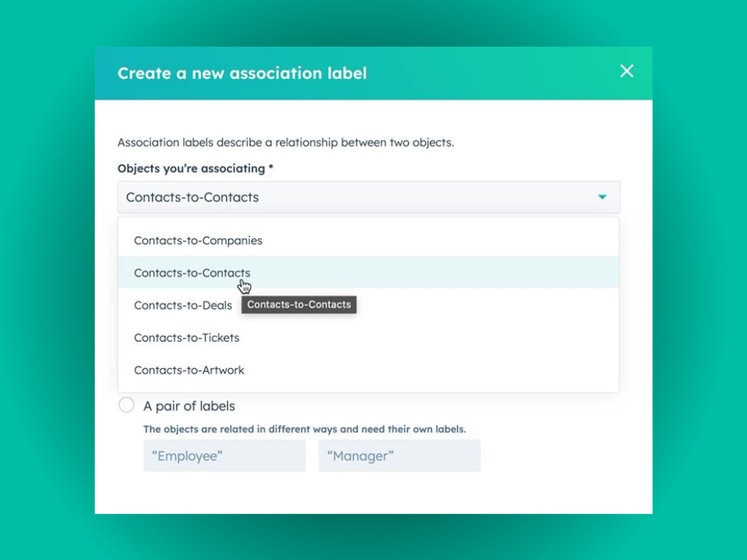The height and width of the screenshot is (560, 747).
Task: Click the Contacts-to-Contacts tooltip bubble
Action: 298,305
